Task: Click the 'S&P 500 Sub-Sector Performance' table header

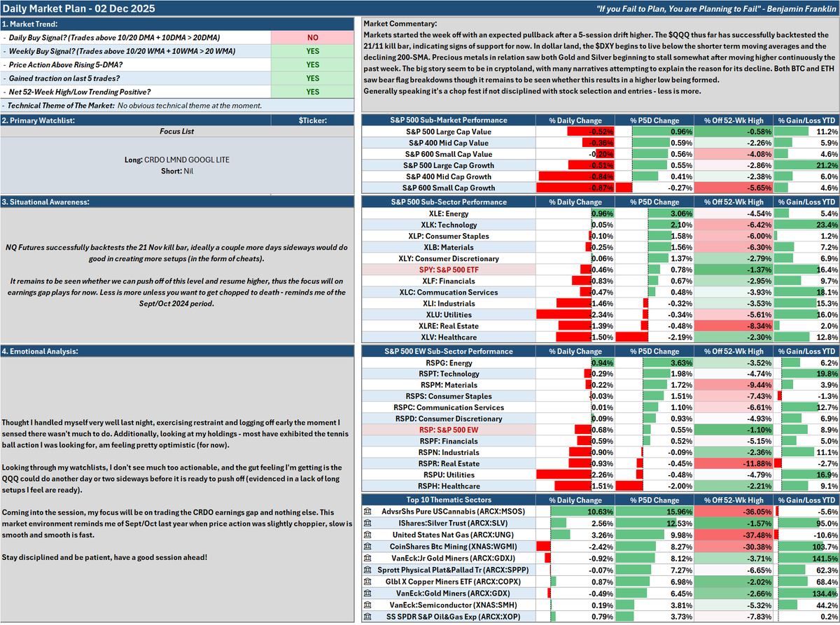Action: pyautogui.click(x=449, y=202)
